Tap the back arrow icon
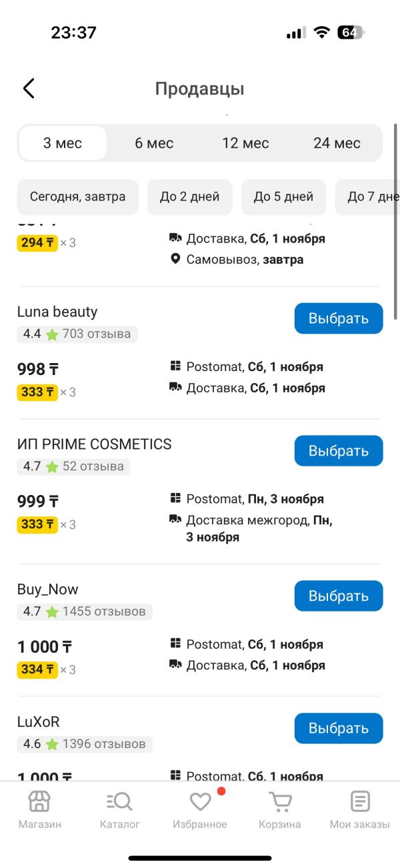This screenshot has width=400, height=868. coord(29,89)
